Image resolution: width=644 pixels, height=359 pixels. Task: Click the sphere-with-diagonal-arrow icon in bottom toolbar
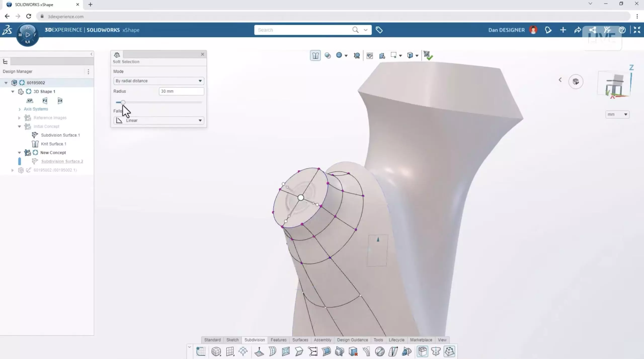coord(380,351)
